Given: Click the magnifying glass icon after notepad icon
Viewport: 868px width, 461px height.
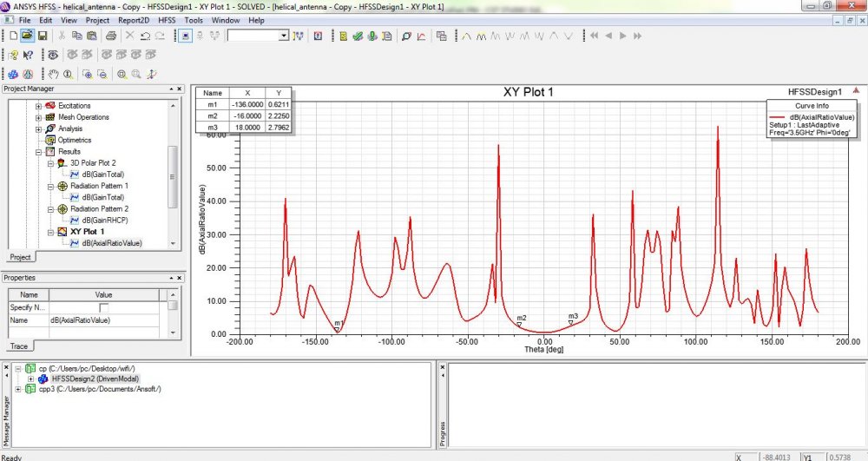Looking at the screenshot, I should click(406, 36).
